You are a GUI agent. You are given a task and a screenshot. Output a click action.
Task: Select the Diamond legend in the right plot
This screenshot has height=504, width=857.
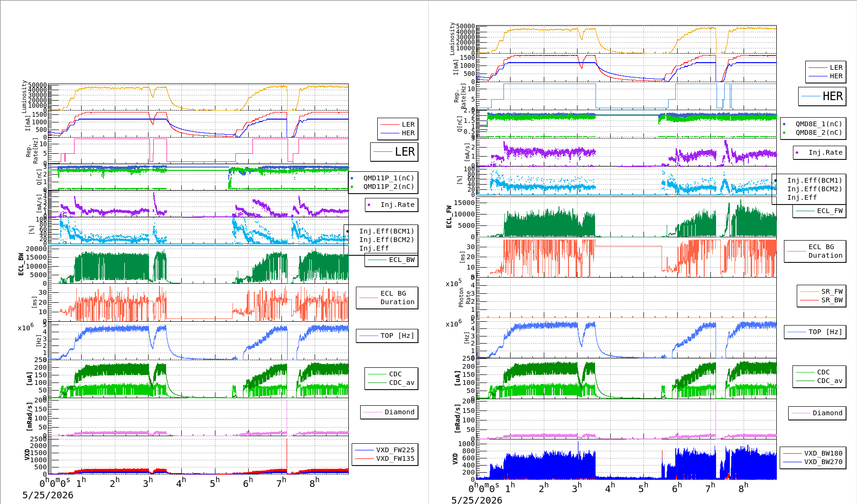[817, 413]
